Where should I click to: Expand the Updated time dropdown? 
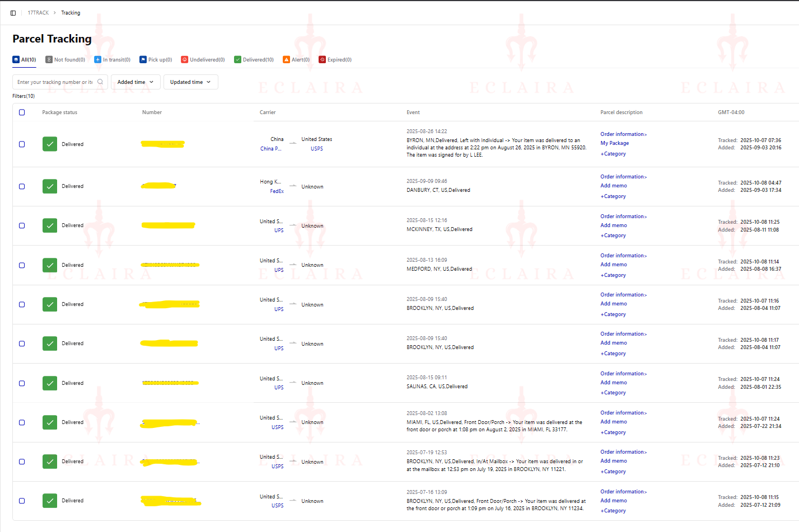(x=190, y=82)
